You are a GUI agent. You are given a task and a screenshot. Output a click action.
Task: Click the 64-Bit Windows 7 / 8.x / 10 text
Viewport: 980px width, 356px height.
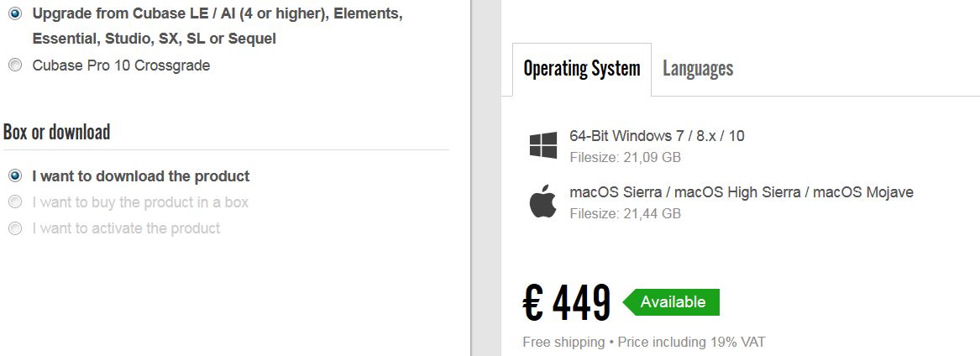point(657,135)
